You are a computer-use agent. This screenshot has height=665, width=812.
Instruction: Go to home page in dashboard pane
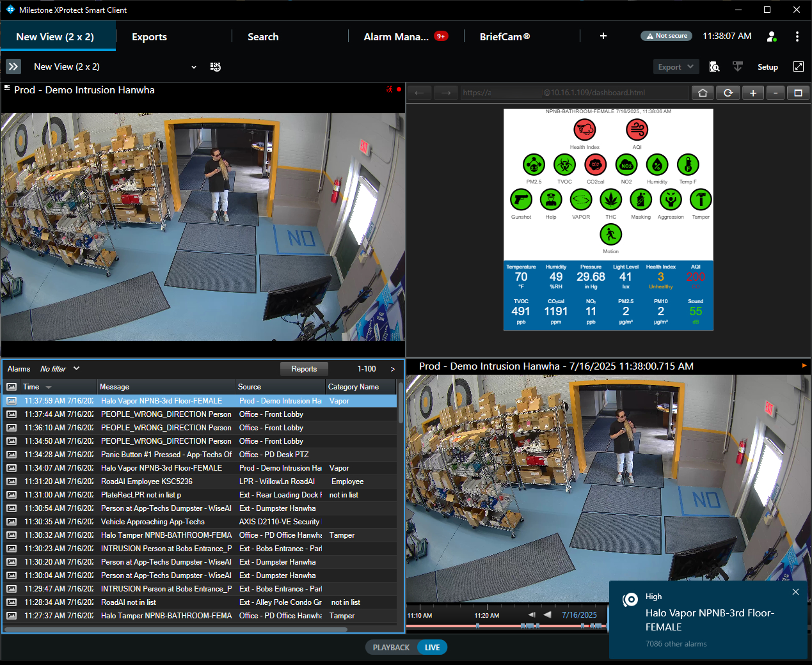703,93
